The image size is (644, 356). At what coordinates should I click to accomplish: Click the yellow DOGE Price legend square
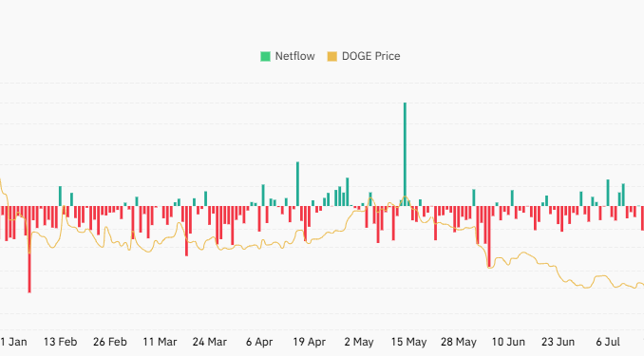pos(331,57)
